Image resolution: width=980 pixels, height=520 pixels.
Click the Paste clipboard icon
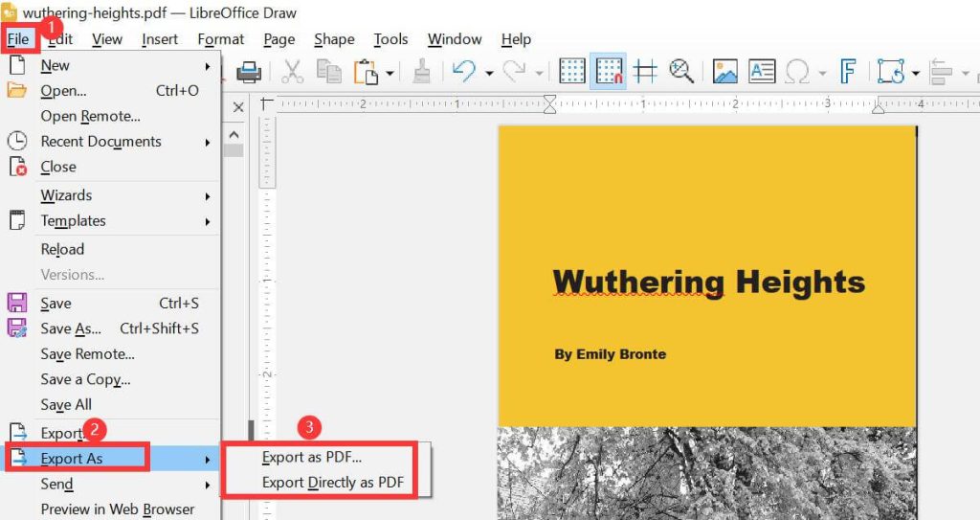pyautogui.click(x=367, y=72)
